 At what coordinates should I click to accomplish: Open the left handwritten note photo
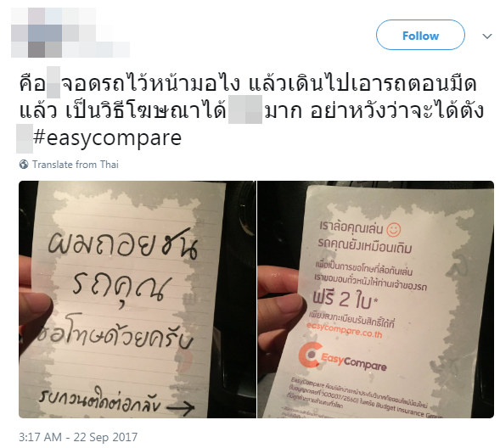pos(138,300)
